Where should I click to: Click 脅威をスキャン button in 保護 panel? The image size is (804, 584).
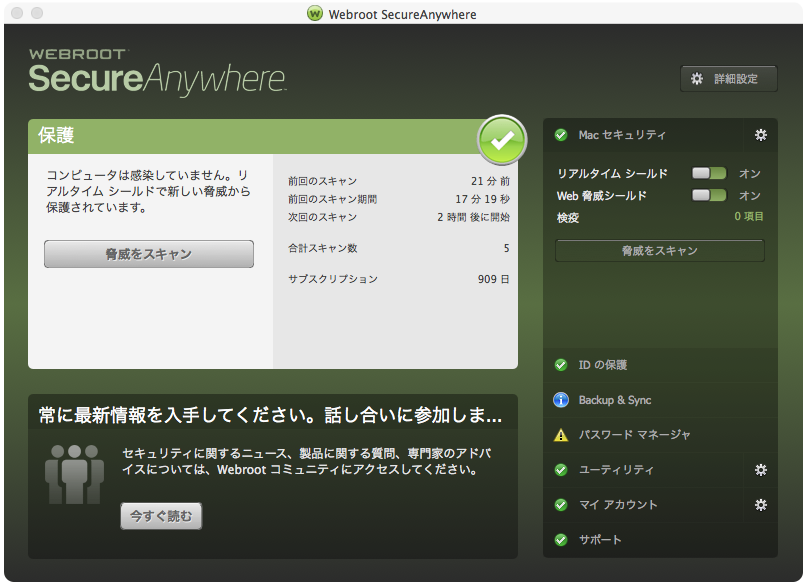tap(149, 254)
